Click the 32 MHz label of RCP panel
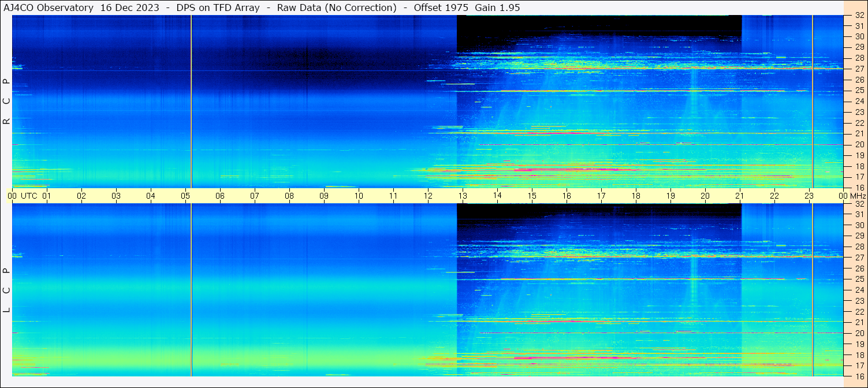Screen dimensions: 868x388 [x=859, y=16]
